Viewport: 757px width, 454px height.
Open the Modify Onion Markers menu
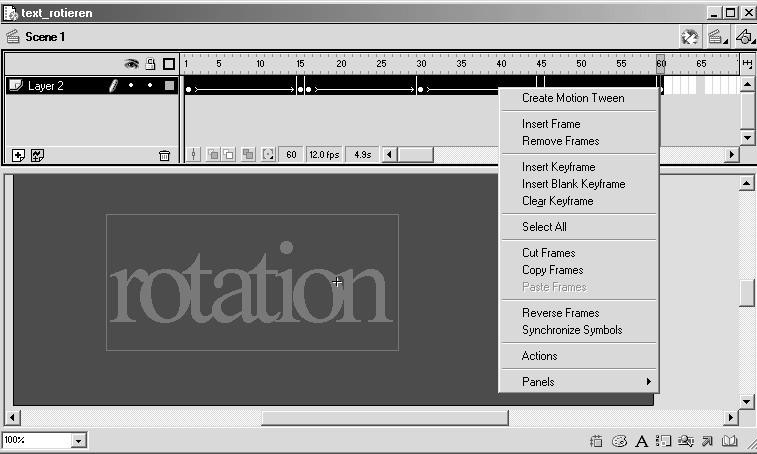tap(268, 155)
